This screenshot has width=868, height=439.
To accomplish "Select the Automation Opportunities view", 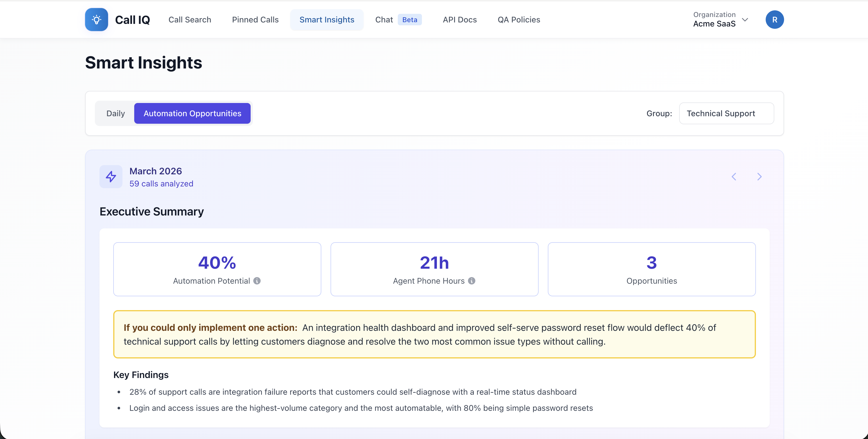I will coord(192,113).
